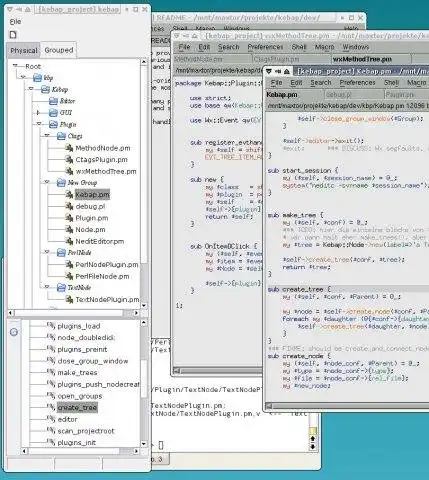The image size is (429, 480).
Task: Click methods list horizontal scrollbar left arrow
Action: pyautogui.click(x=24, y=451)
